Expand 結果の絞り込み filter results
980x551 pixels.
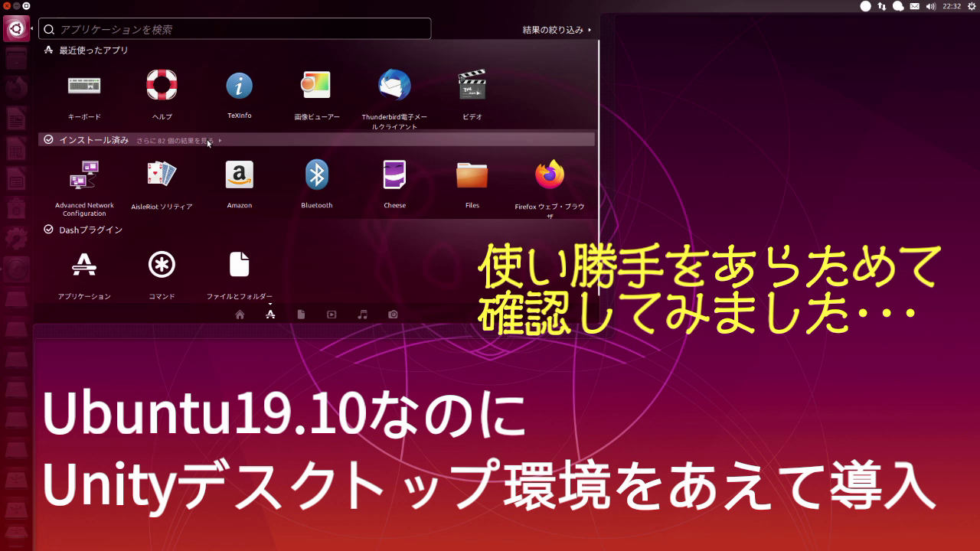[x=557, y=30]
